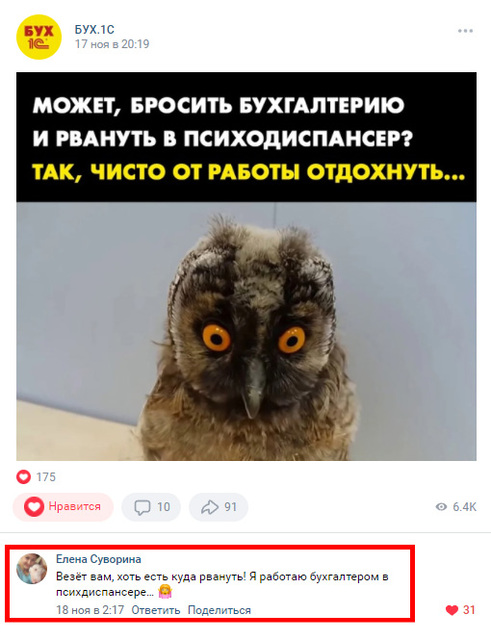Open comments with the speech bubble icon

coord(142,507)
